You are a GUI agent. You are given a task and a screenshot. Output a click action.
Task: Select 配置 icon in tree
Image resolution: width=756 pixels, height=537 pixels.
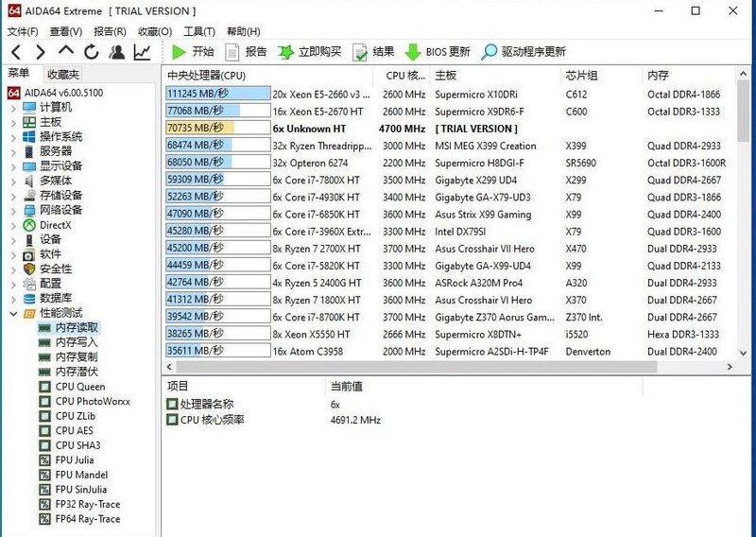(29, 284)
